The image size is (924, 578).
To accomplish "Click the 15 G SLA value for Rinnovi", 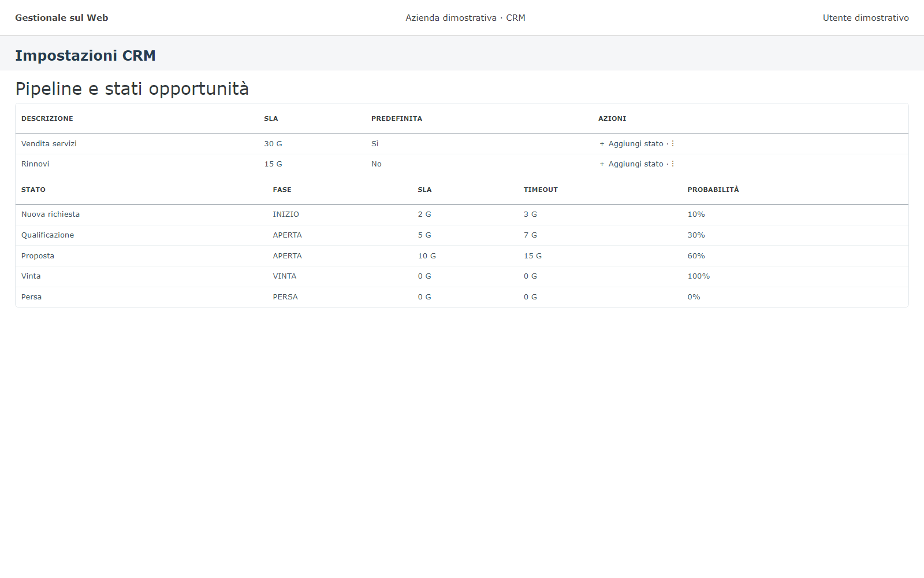I will [273, 164].
